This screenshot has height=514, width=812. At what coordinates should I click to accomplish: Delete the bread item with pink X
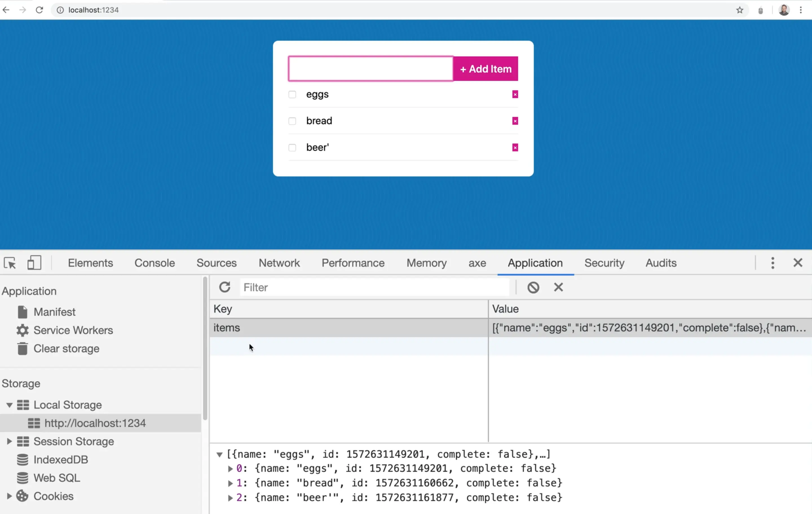coord(515,121)
